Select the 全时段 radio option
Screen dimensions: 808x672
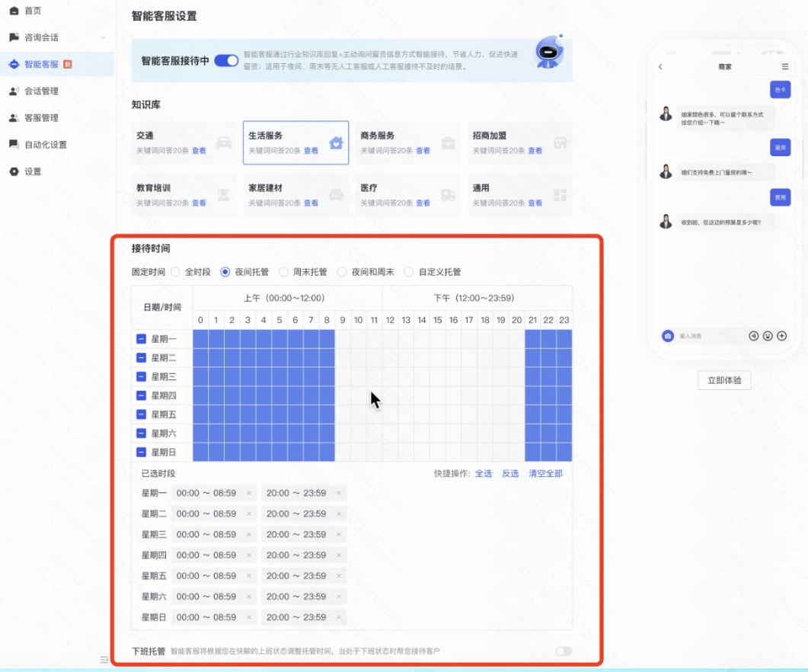176,272
